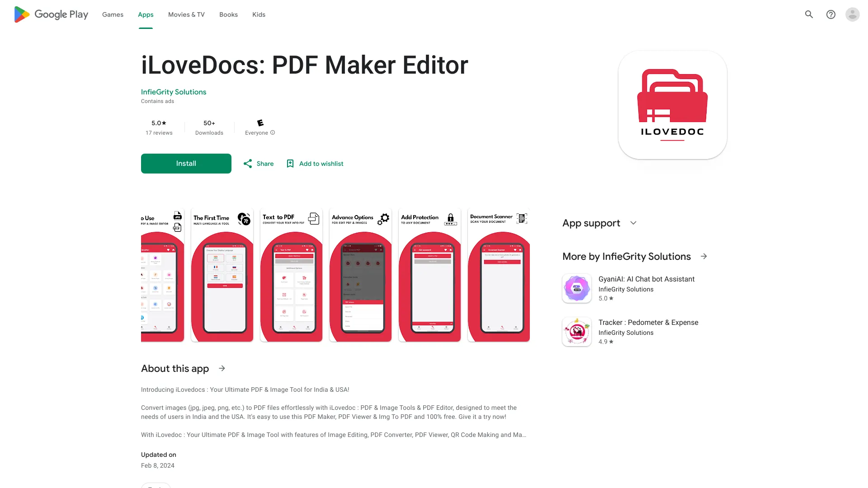
Task: Select the Kids menu item
Action: [x=259, y=14]
